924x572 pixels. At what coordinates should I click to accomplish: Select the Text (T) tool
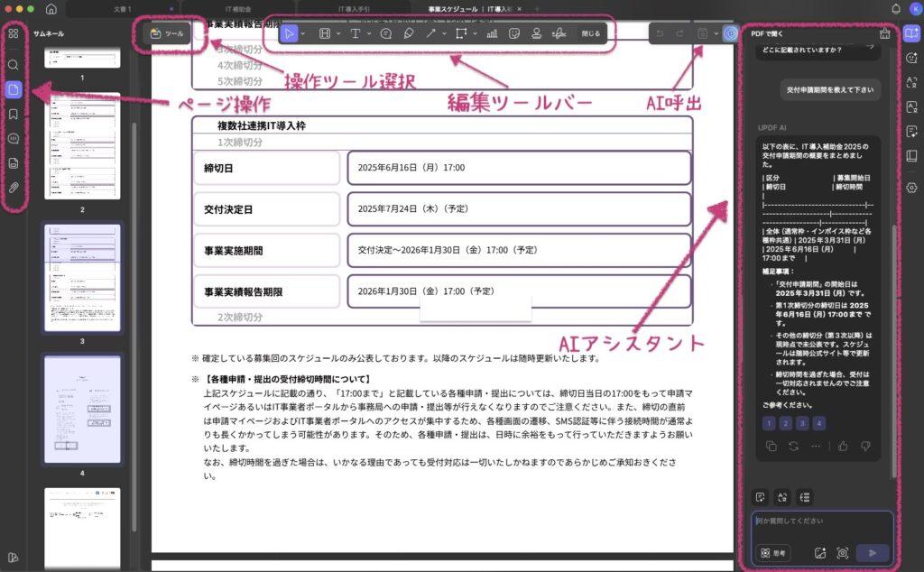[x=356, y=33]
